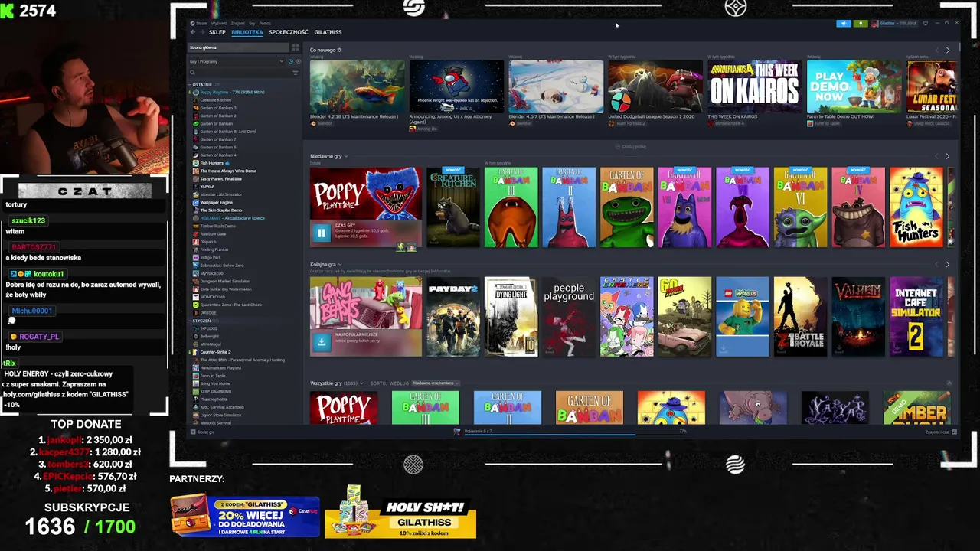This screenshot has width=980, height=551.
Task: Click the Dodaj grę plus icon
Action: 193,432
